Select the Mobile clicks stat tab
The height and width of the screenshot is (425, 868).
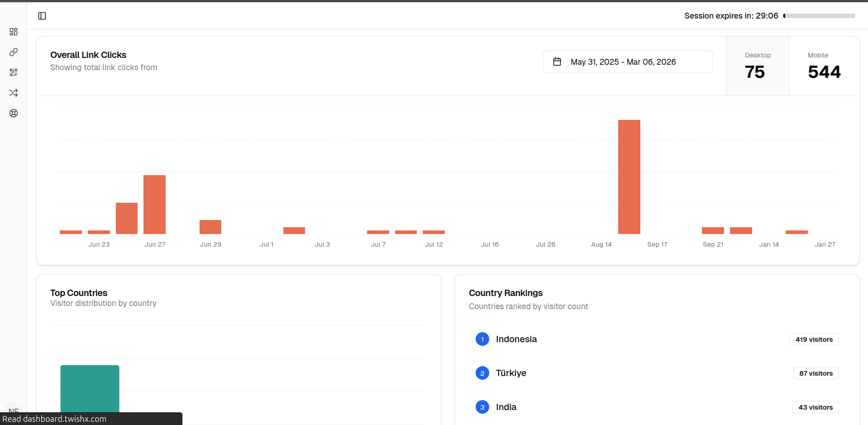824,66
